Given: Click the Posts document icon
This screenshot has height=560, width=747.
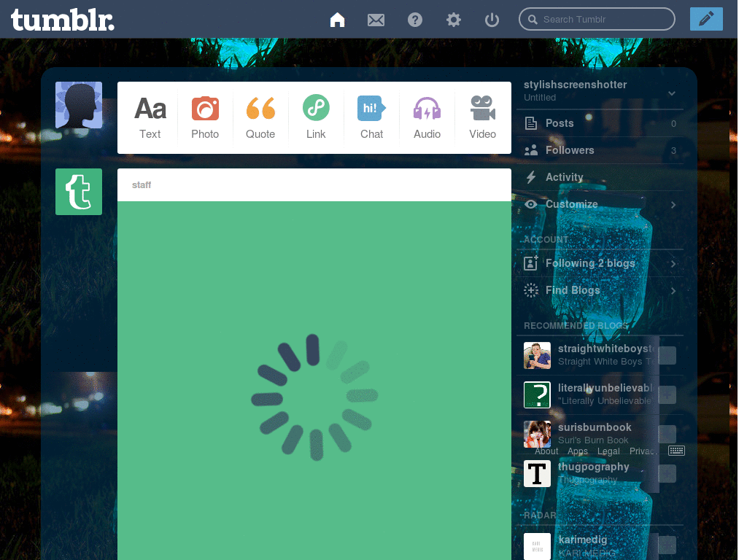Looking at the screenshot, I should click(x=531, y=123).
